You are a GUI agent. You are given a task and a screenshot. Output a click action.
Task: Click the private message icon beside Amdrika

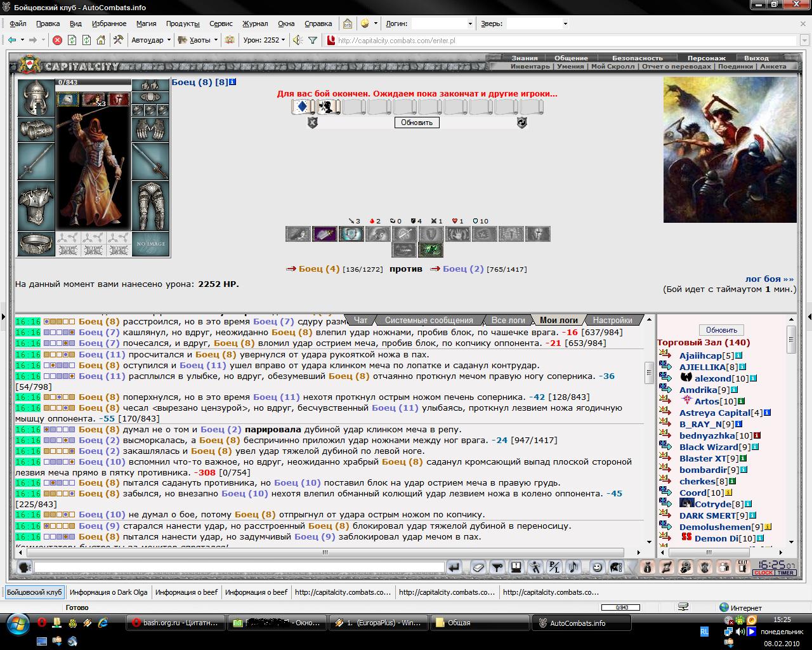[x=665, y=389]
